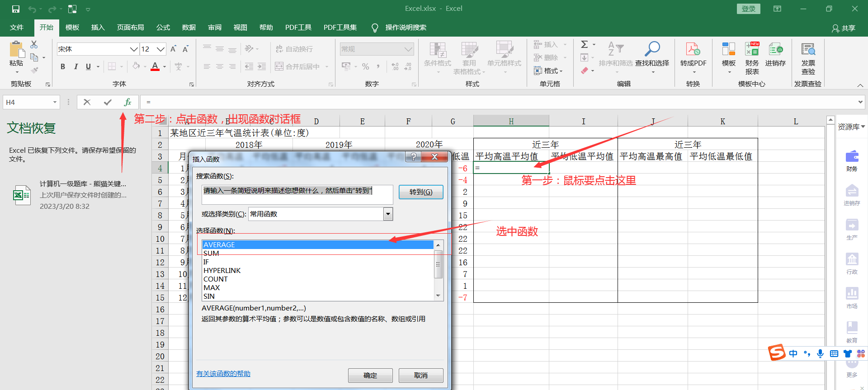Image resolution: width=868 pixels, height=390 pixels.
Task: Switch to the 页面布局 ribbon tab
Action: click(131, 28)
